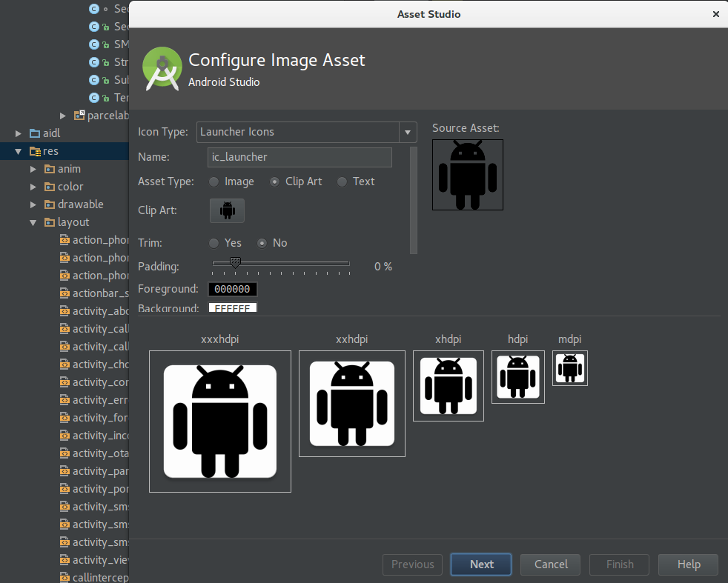Click the options panel vertical scrollbar

click(x=414, y=200)
